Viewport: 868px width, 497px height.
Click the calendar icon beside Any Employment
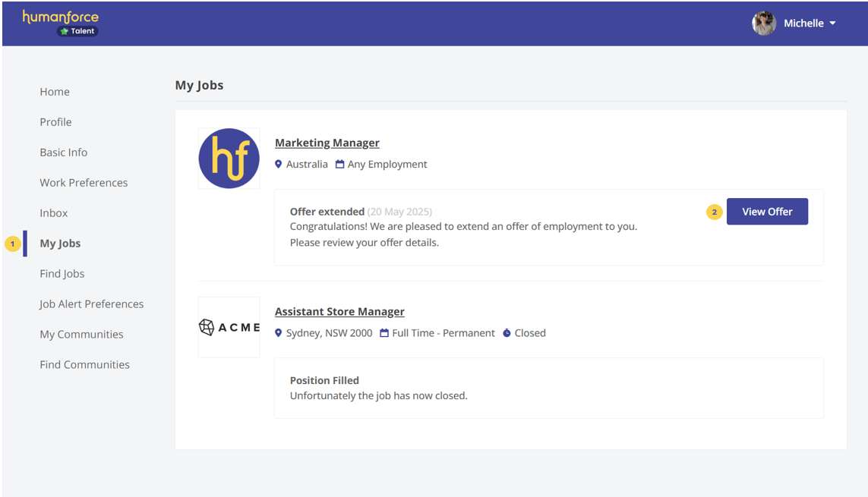pos(339,165)
